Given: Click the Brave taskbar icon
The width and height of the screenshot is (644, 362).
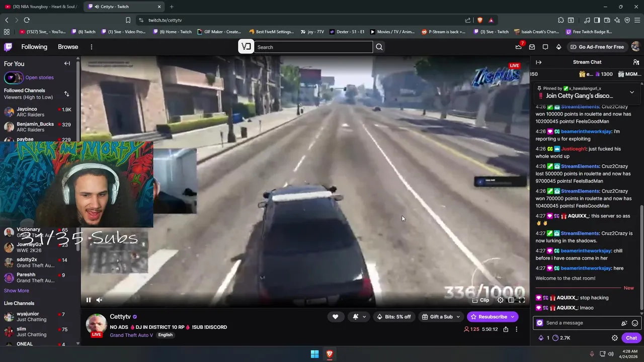Looking at the screenshot, I should click(x=330, y=354).
